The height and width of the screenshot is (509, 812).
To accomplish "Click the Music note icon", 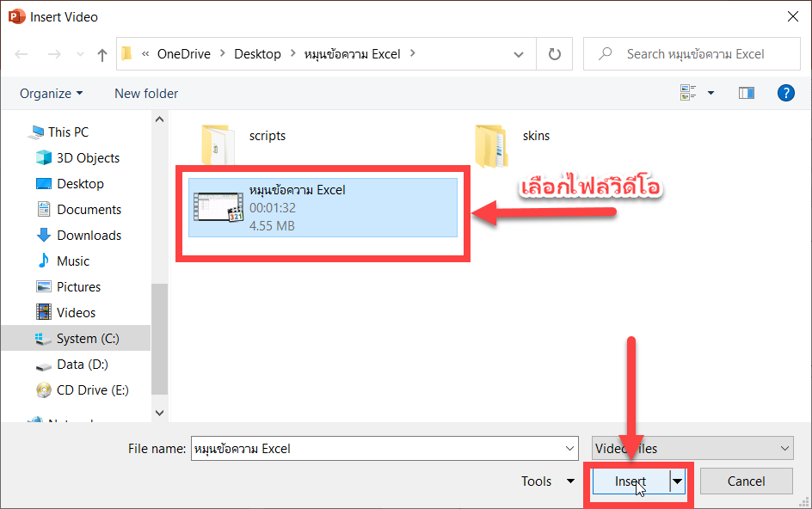I will click(44, 261).
